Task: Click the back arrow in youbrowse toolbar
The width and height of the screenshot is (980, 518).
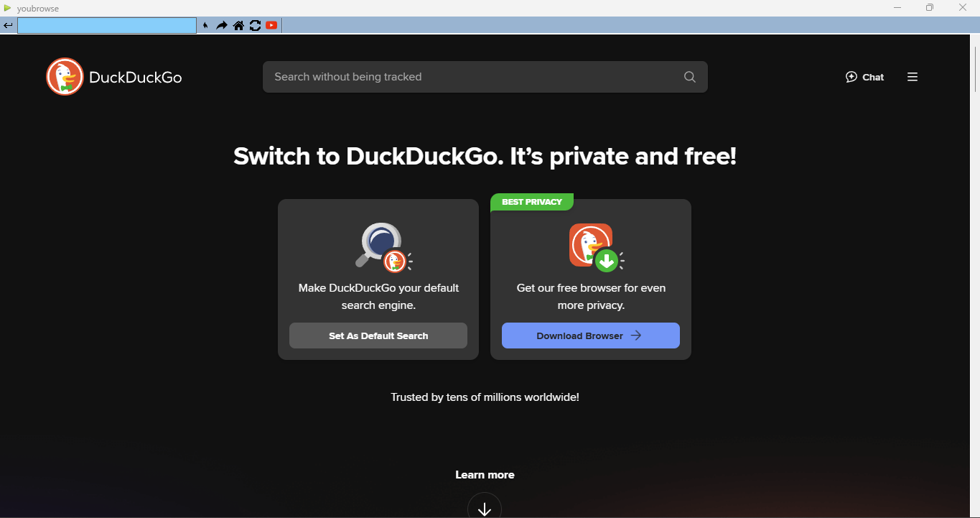Action: (8, 26)
